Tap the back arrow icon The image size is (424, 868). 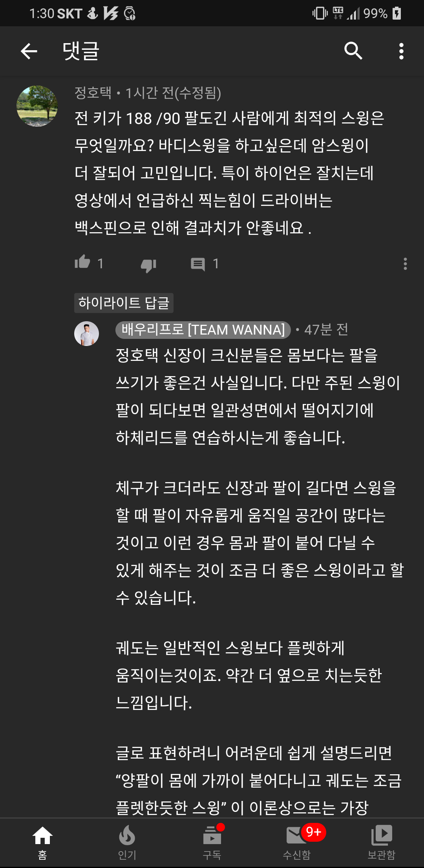click(x=29, y=51)
